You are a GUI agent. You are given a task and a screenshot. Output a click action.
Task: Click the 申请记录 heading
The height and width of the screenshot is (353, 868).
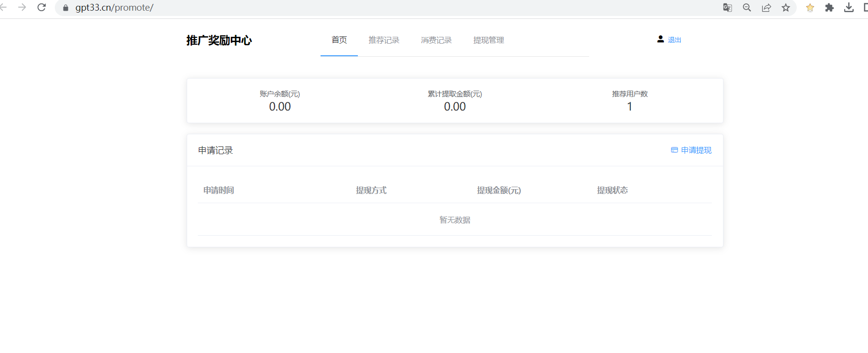(216, 150)
